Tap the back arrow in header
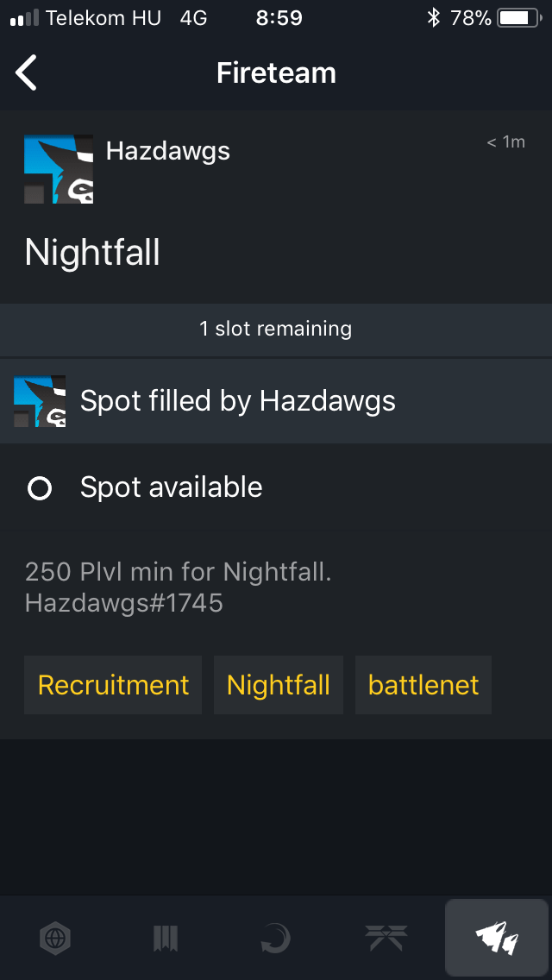 click(26, 72)
